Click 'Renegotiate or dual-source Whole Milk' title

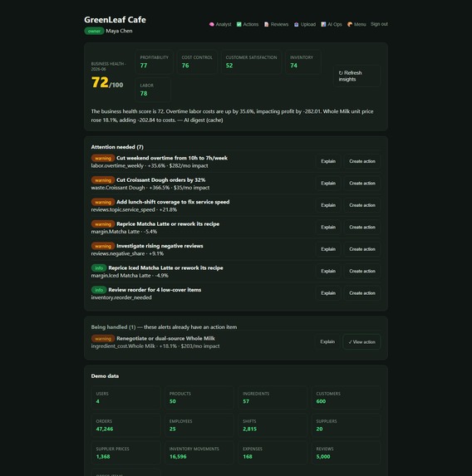click(165, 338)
